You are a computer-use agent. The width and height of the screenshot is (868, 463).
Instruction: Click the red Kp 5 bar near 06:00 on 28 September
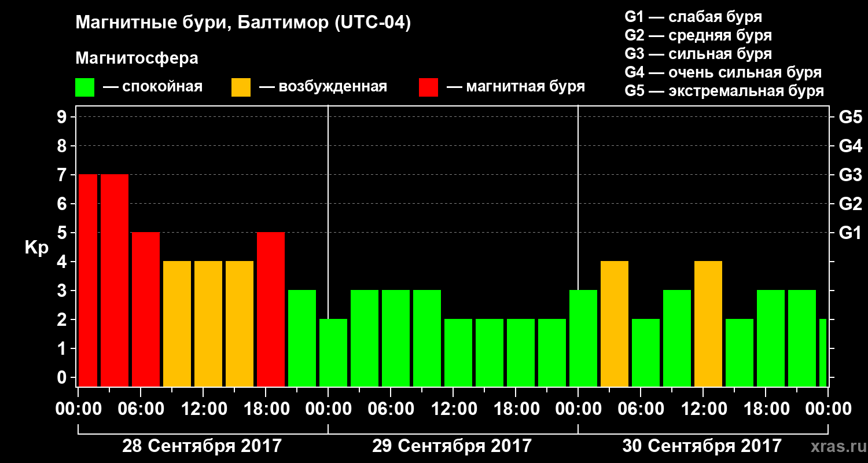pos(146,310)
